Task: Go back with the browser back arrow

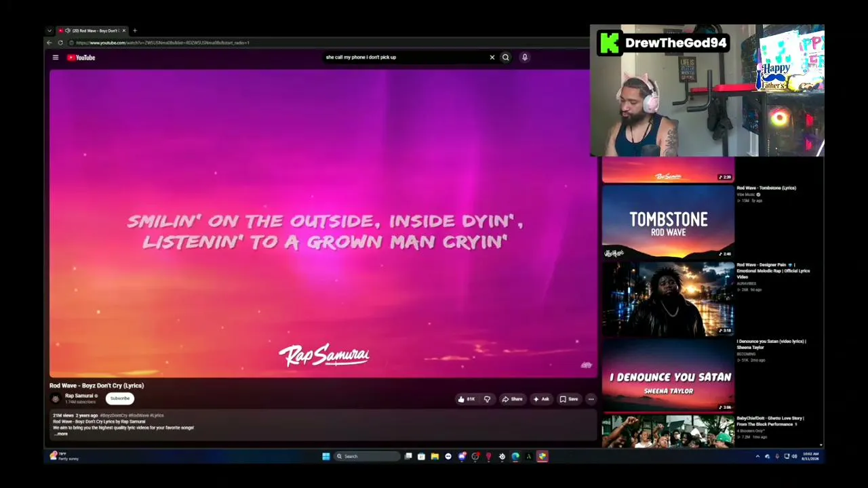Action: [x=49, y=43]
